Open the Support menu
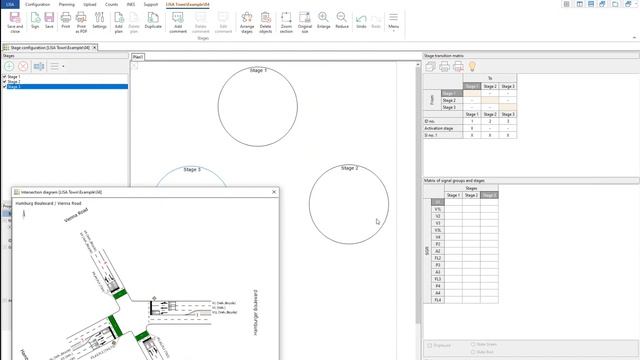 pyautogui.click(x=151, y=4)
